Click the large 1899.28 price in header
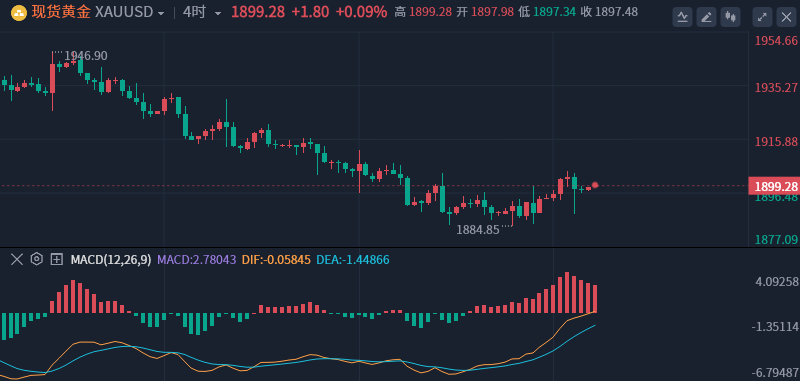This screenshot has width=800, height=381. pyautogui.click(x=258, y=12)
